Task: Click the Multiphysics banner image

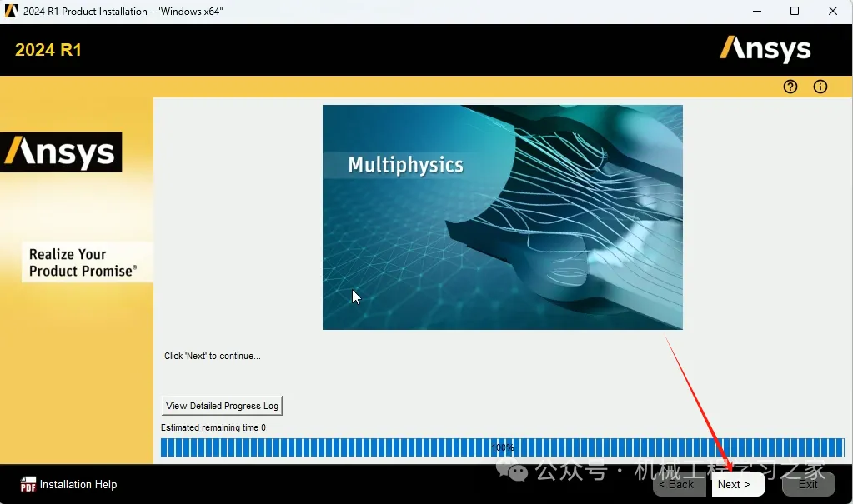Action: coord(502,217)
